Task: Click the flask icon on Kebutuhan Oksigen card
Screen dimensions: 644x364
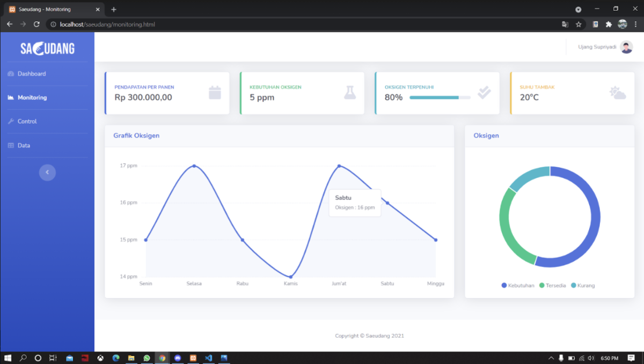Action: [x=350, y=93]
